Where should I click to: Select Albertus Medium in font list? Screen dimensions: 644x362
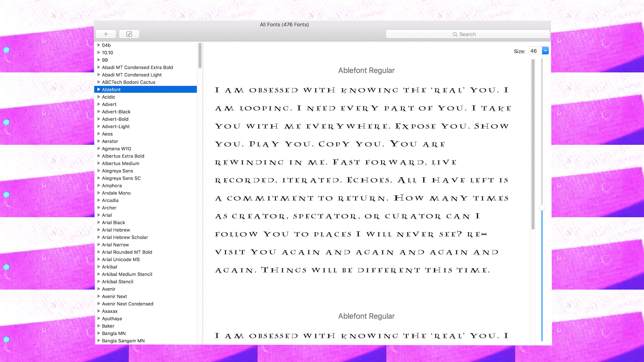(120, 164)
